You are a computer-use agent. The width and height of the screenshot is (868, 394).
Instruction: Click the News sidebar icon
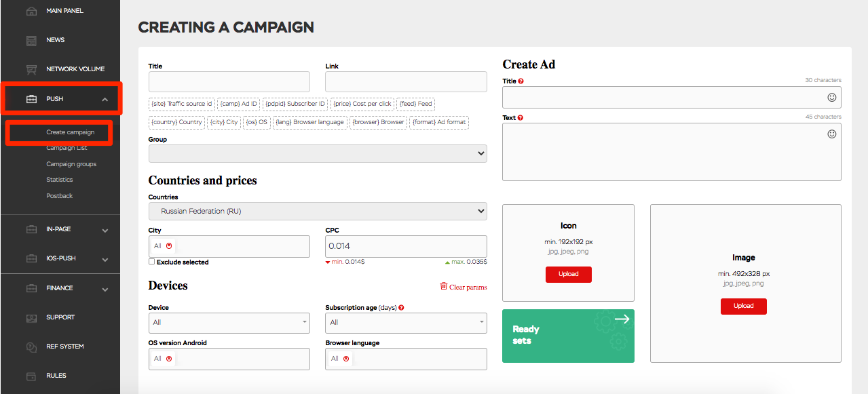(31, 41)
